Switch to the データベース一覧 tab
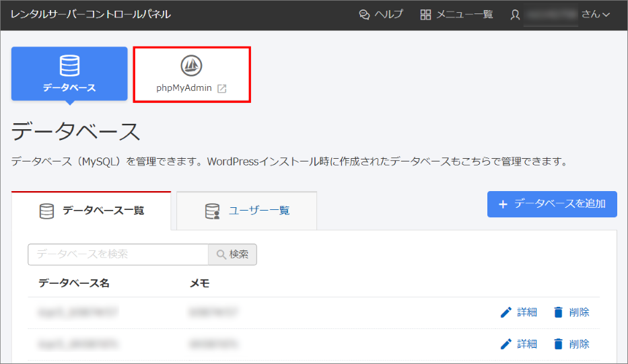The image size is (628, 364). point(92,211)
